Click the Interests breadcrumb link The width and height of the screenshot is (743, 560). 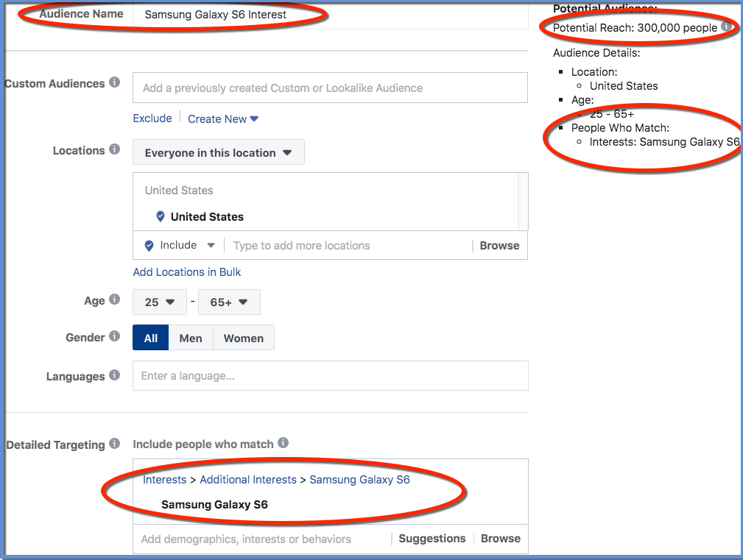[164, 480]
